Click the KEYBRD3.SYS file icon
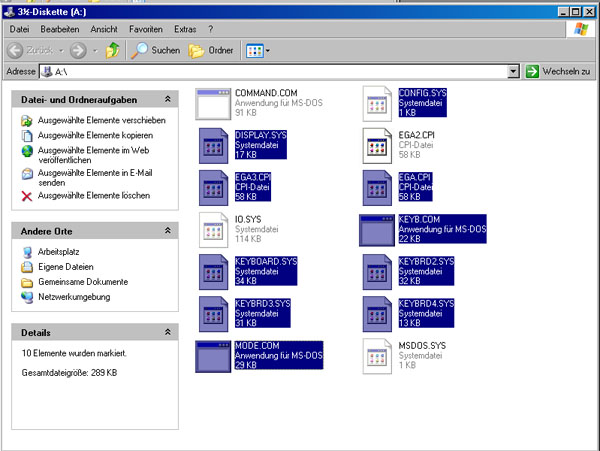 pyautogui.click(x=214, y=314)
